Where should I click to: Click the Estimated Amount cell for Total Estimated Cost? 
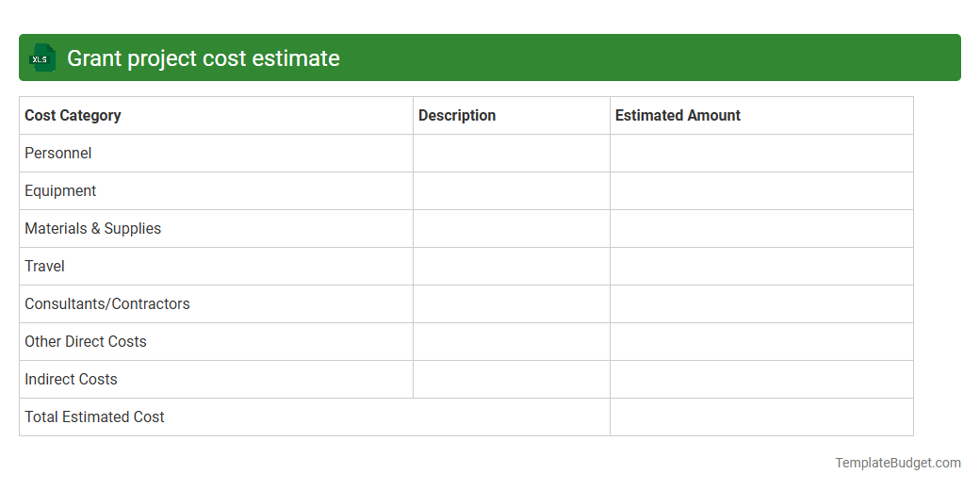tap(761, 416)
